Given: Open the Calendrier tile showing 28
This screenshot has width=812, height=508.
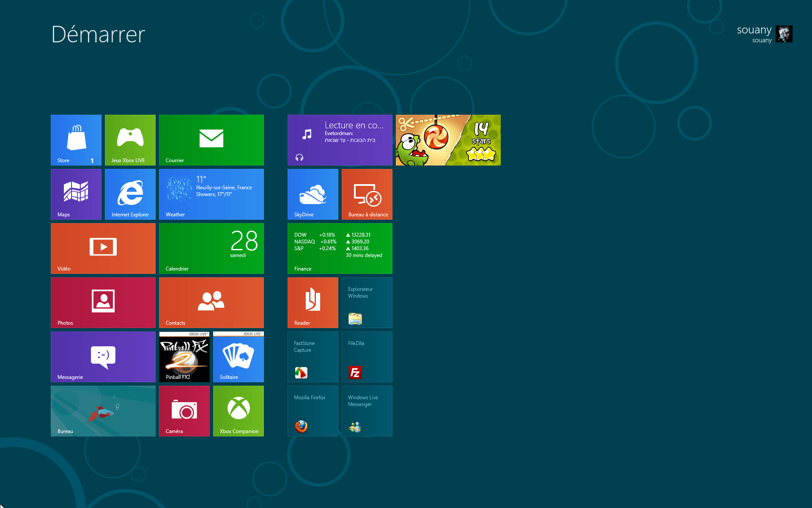Looking at the screenshot, I should (x=211, y=248).
